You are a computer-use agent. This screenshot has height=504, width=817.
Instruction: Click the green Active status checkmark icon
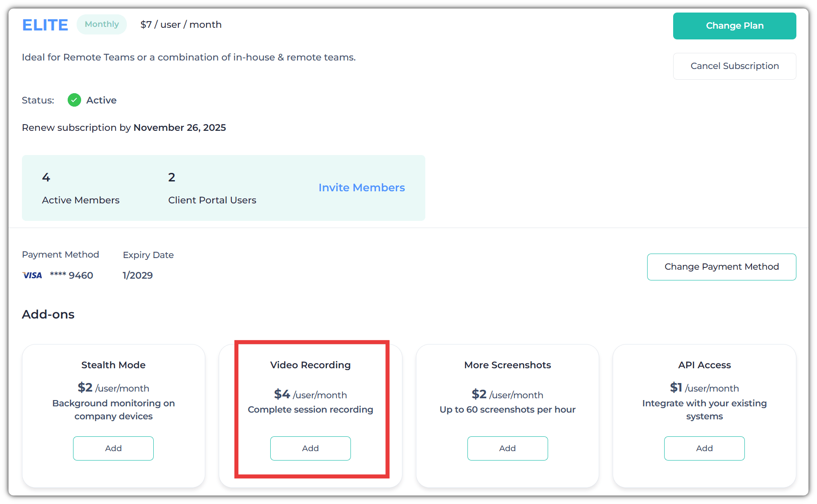[x=74, y=100]
